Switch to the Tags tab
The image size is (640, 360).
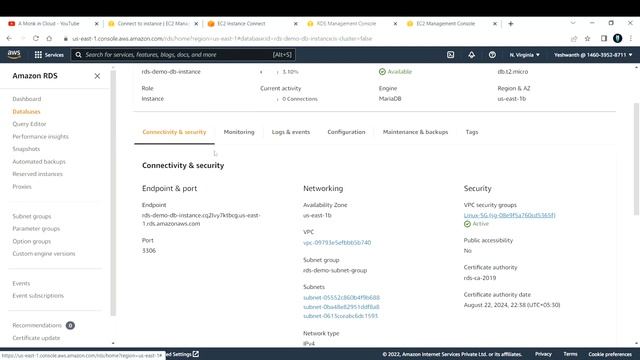[x=472, y=132]
